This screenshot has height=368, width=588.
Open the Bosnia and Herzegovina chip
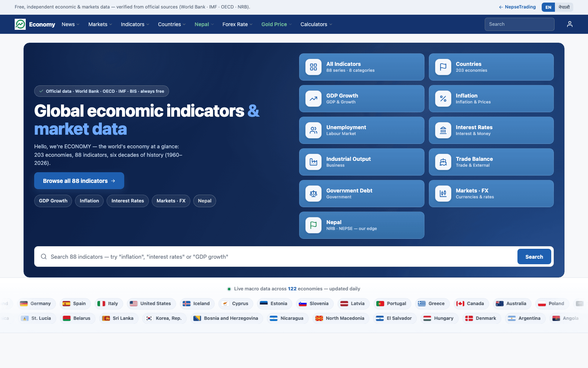pyautogui.click(x=226, y=318)
